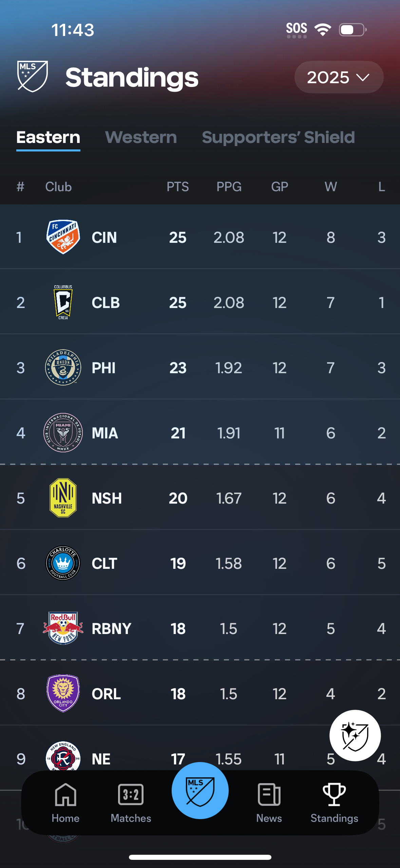Open the Supporters' Shield standings
Viewport: 400px width, 868px height.
tap(278, 138)
